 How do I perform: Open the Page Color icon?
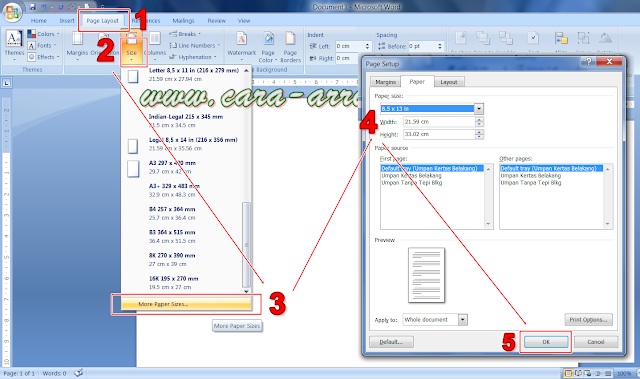pyautogui.click(x=268, y=40)
